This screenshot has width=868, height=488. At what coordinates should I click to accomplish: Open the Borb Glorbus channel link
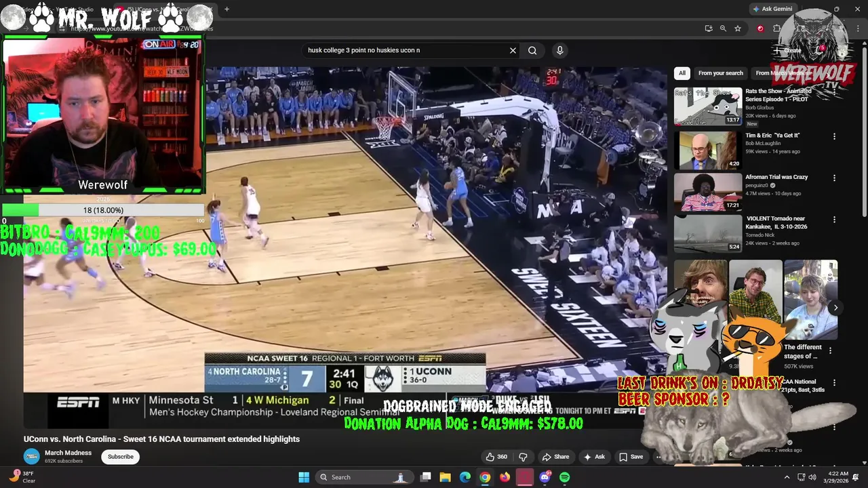(x=759, y=108)
